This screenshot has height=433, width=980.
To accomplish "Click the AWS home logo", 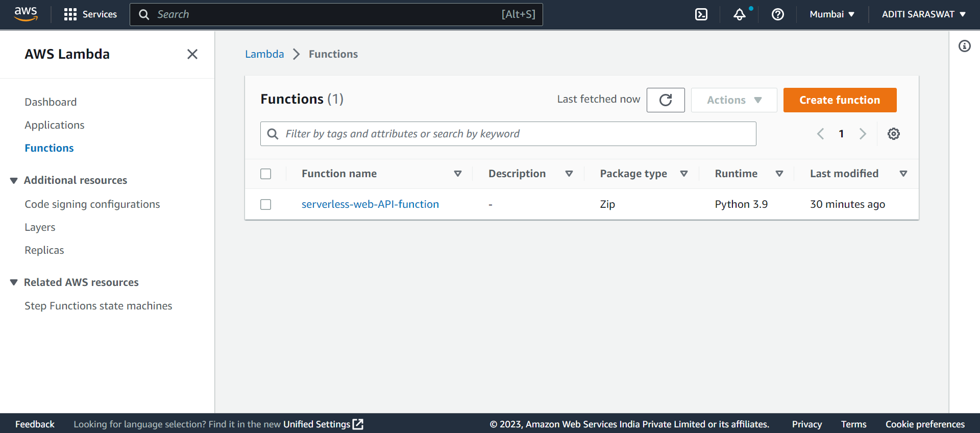I will 26,14.
